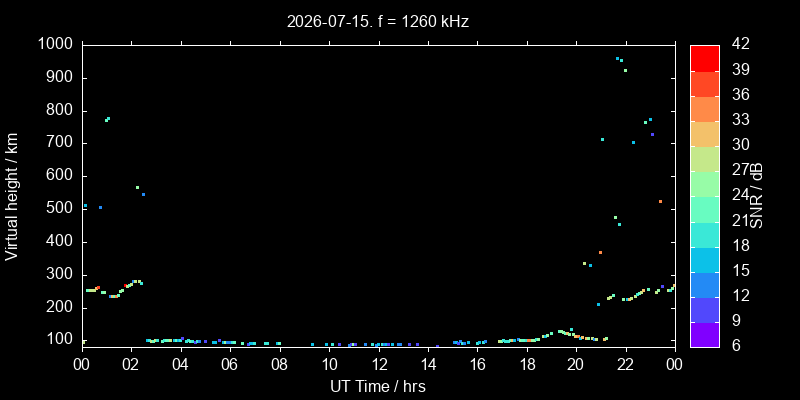Click the 'UT Time / hrs' axis label
The height and width of the screenshot is (400, 800).
[x=378, y=386]
